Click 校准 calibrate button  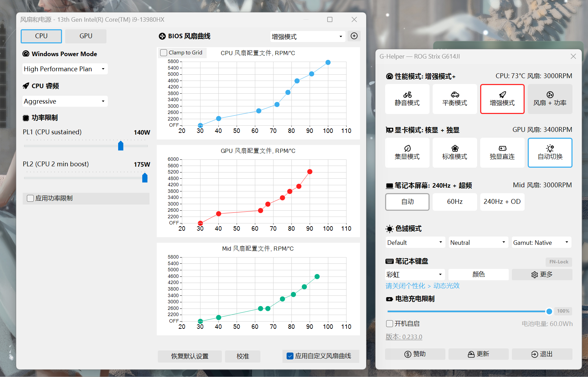pyautogui.click(x=243, y=356)
